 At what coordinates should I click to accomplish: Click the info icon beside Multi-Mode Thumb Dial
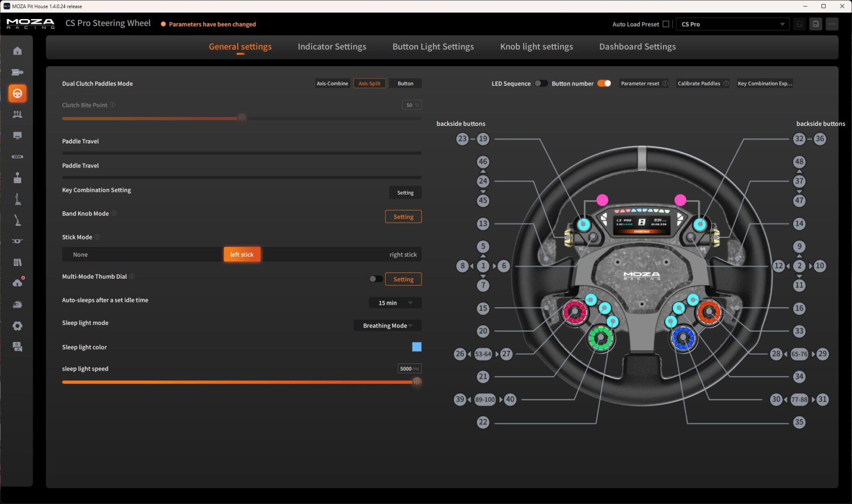pyautogui.click(x=132, y=276)
